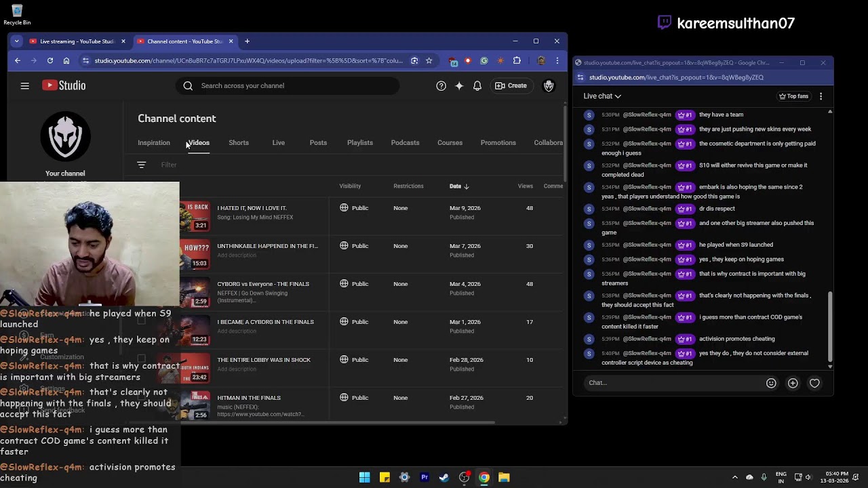Image resolution: width=868 pixels, height=488 pixels.
Task: Click the Chrome home button
Action: pos(66,60)
